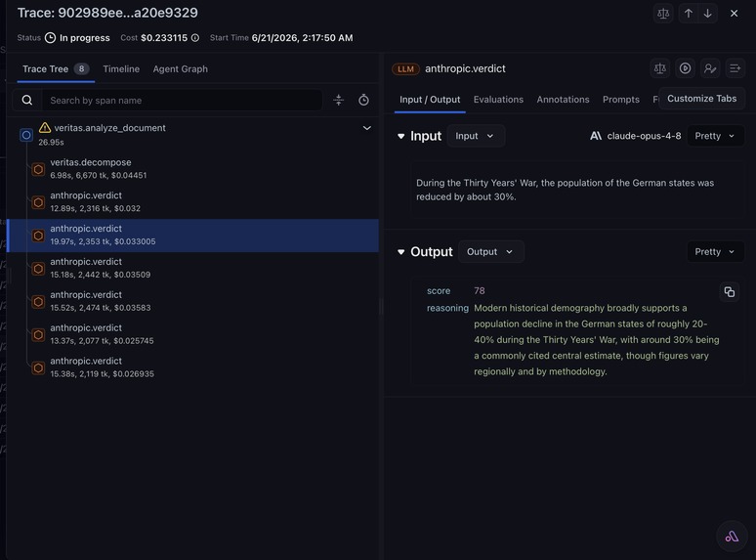Click the reasoning field label
Image resolution: width=756 pixels, height=560 pixels.
[447, 308]
